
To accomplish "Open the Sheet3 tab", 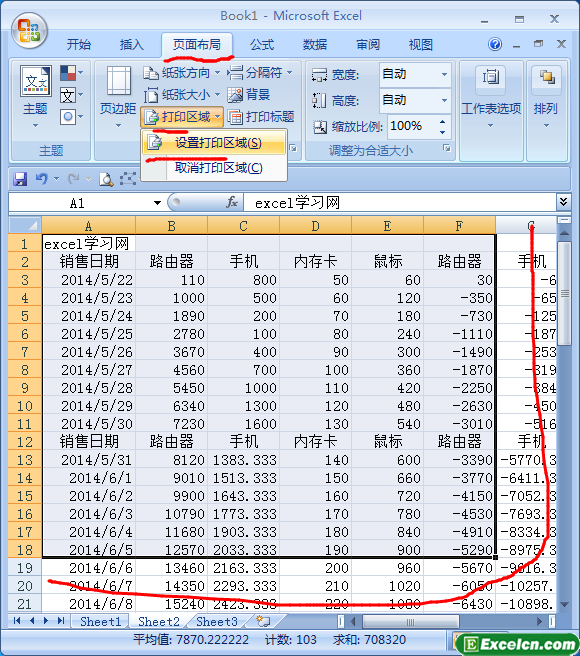I will (x=216, y=622).
